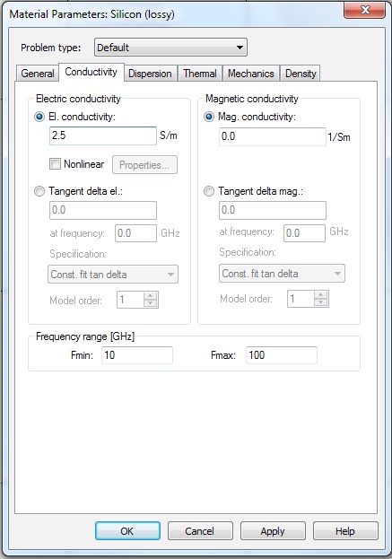392x559 pixels.
Task: Open the Problem type dropdown
Action: 170,48
